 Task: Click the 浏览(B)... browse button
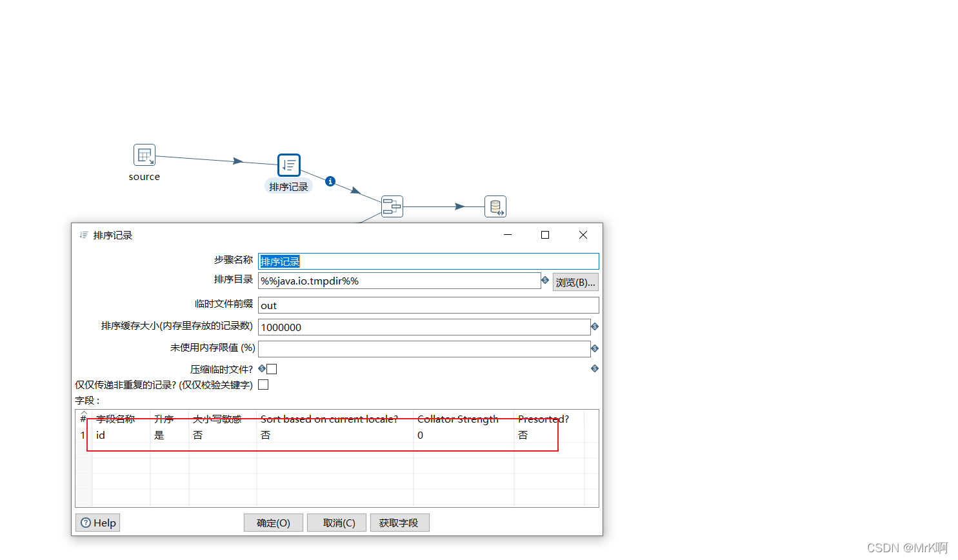pyautogui.click(x=575, y=282)
